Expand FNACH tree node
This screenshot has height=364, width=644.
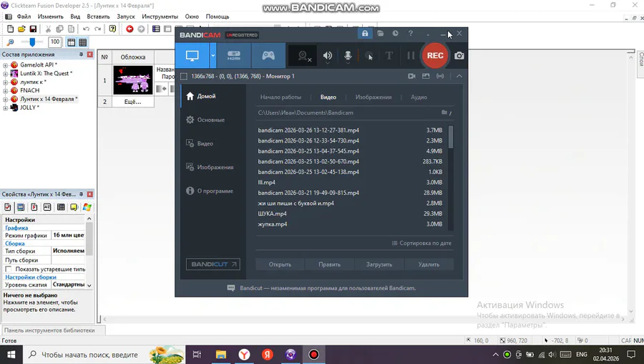5,90
